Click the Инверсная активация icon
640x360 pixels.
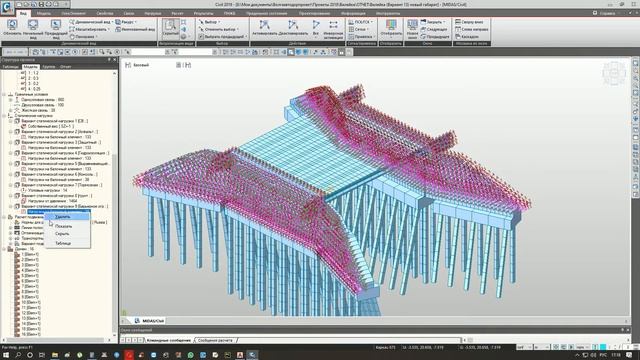click(x=333, y=29)
